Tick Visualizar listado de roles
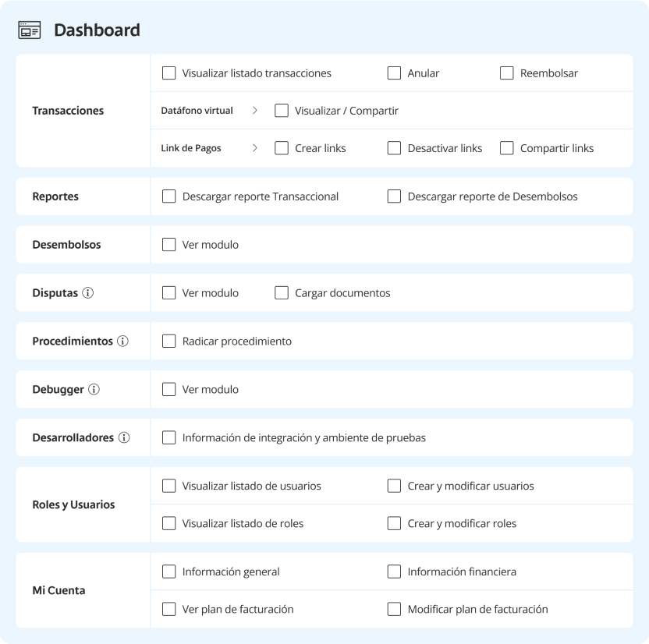 (x=168, y=523)
